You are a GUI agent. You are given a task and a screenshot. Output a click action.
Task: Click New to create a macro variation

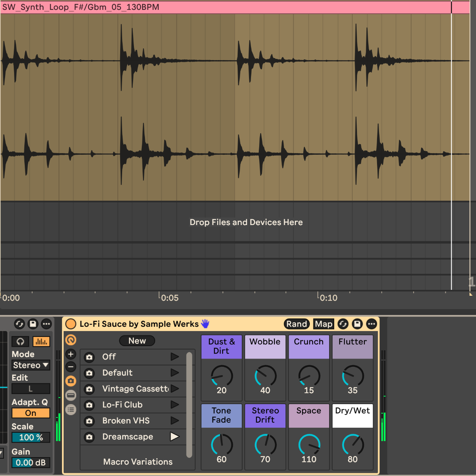tap(137, 341)
